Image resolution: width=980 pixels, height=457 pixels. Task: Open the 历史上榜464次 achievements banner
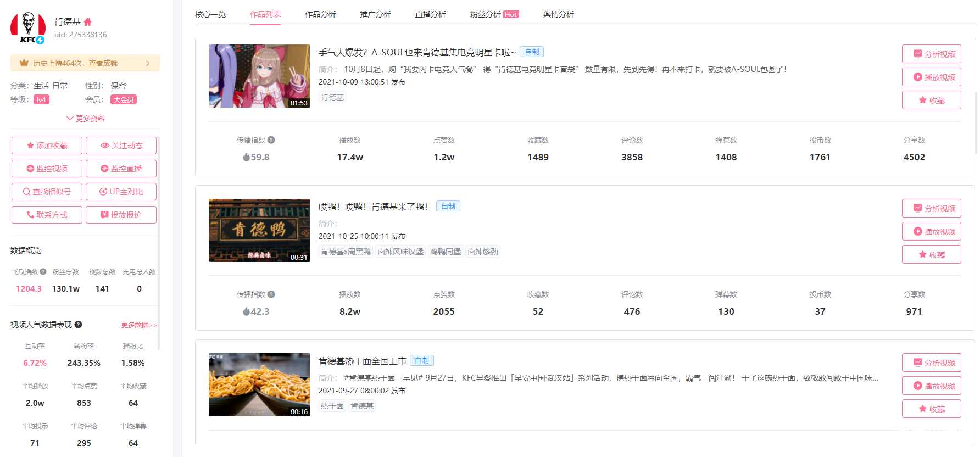[85, 63]
